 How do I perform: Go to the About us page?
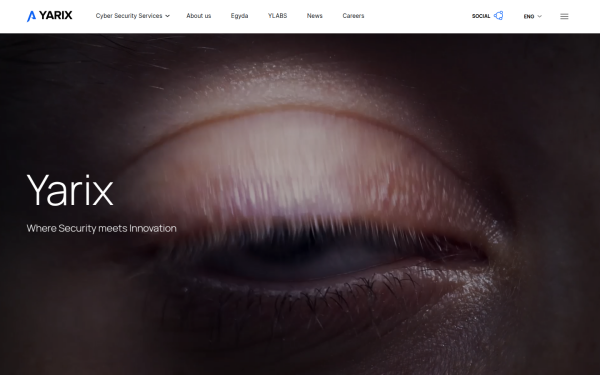point(199,16)
